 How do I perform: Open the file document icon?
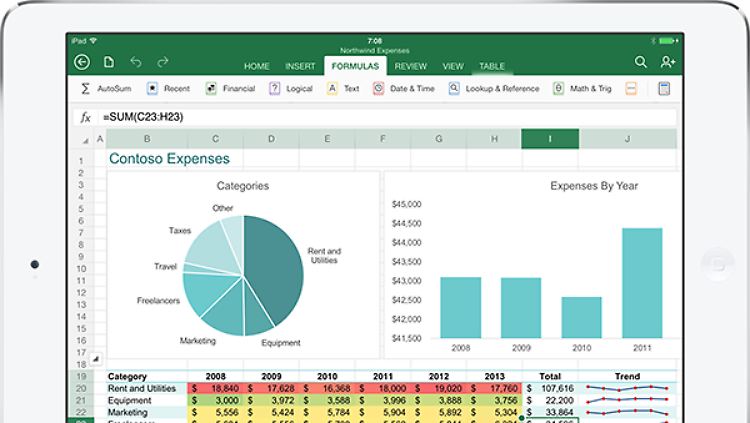[109, 62]
